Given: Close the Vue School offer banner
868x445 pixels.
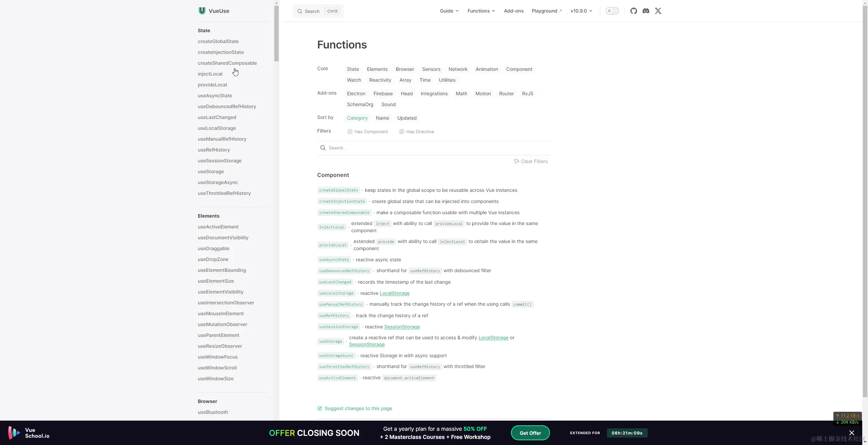Looking at the screenshot, I should 851,433.
